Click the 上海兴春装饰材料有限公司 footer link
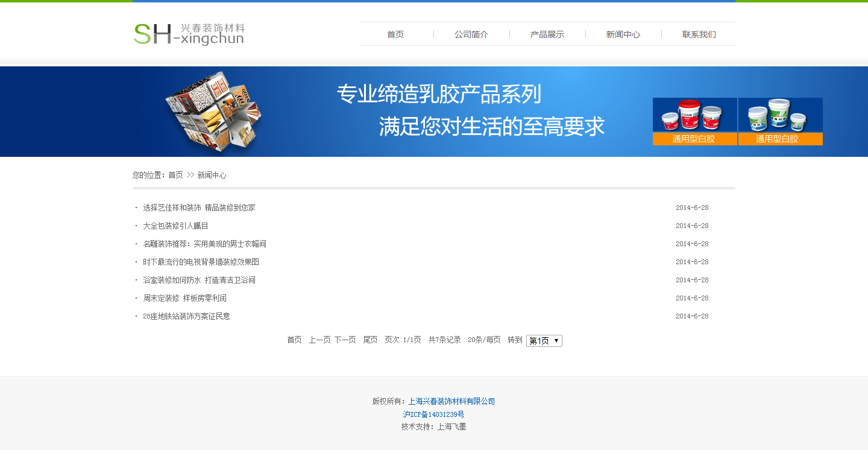The image size is (868, 450). click(x=451, y=401)
